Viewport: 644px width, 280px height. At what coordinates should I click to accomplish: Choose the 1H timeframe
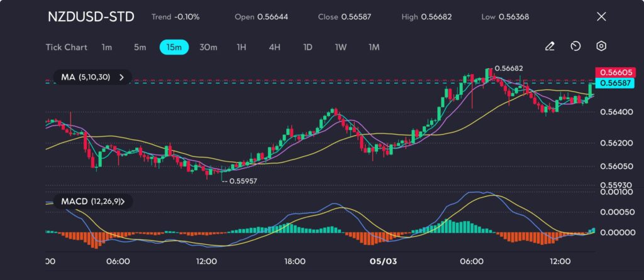point(241,47)
